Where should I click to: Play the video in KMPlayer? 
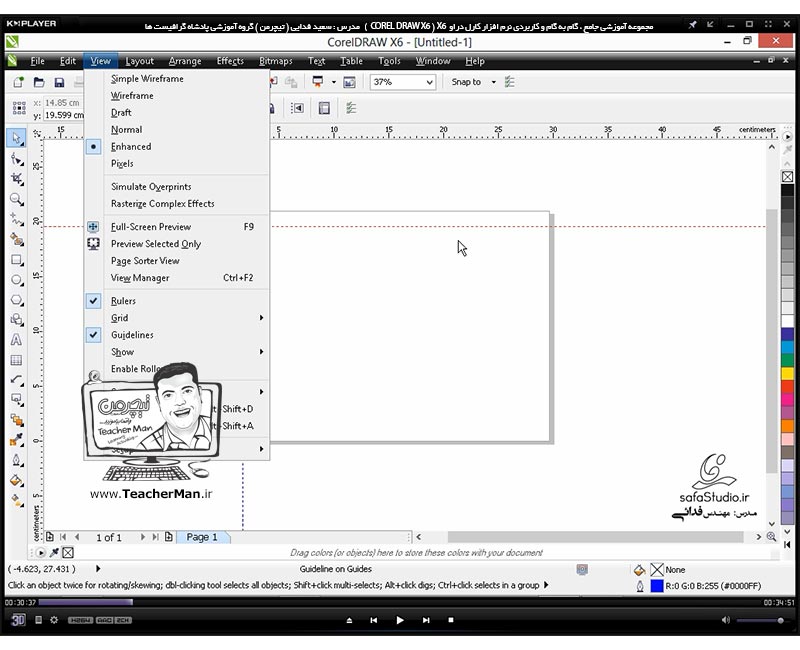tap(399, 620)
